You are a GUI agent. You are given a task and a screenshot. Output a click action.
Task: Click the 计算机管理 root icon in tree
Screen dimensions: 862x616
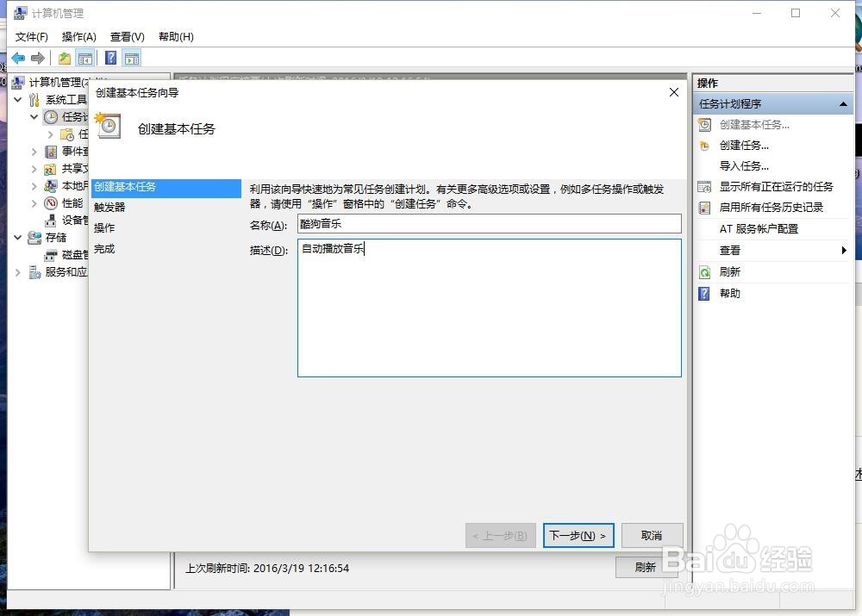click(18, 83)
